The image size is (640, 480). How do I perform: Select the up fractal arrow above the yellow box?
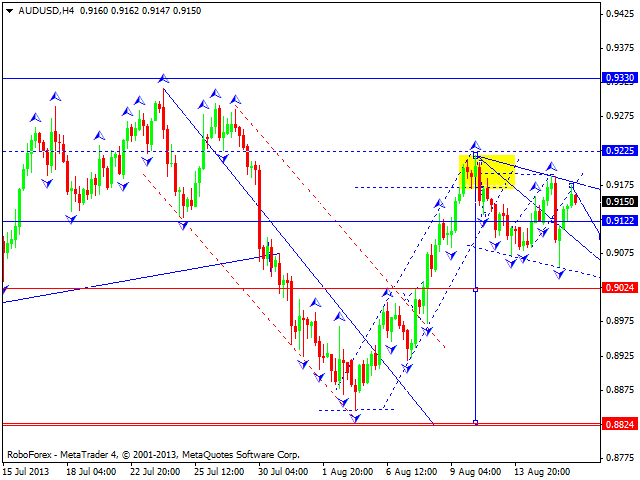pos(475,145)
